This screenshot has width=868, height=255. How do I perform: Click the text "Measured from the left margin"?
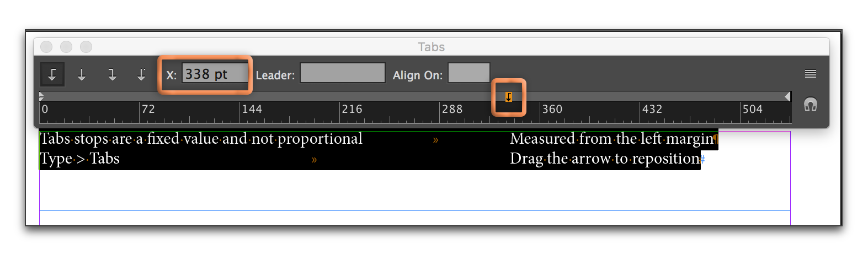611,139
